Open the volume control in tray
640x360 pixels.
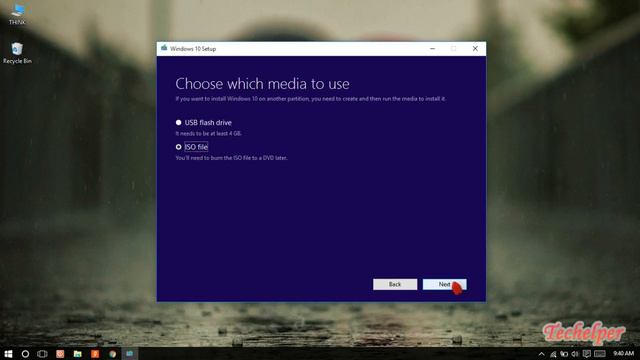tap(575, 354)
